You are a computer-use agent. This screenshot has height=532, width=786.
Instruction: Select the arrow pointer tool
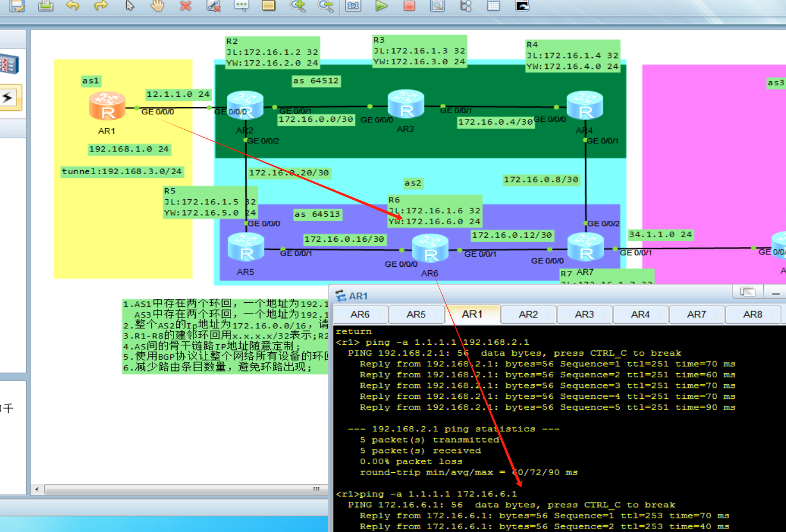coord(130,6)
